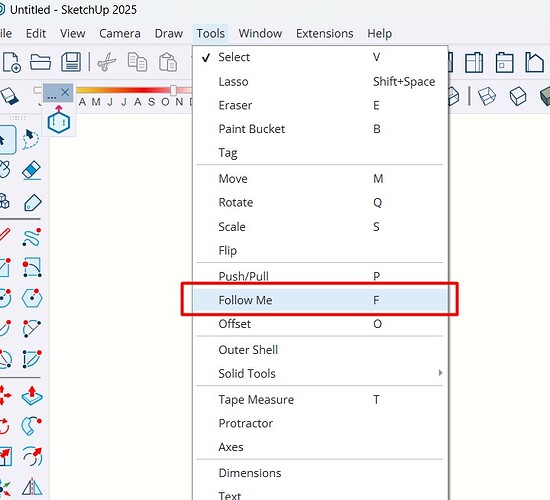Collapse the open Tools menu
550x500 pixels.
click(x=210, y=33)
